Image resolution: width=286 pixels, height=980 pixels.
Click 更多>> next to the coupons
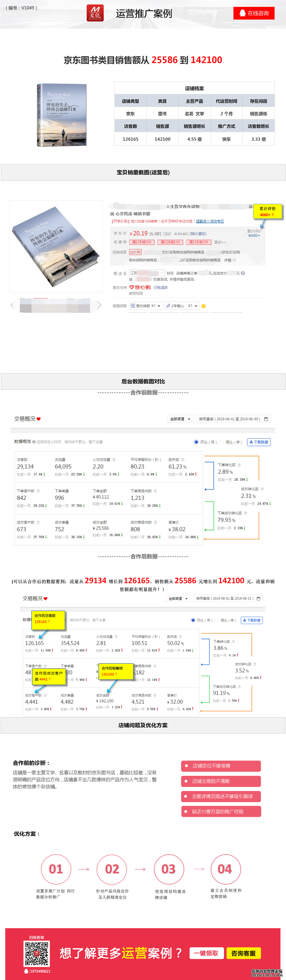click(x=220, y=242)
